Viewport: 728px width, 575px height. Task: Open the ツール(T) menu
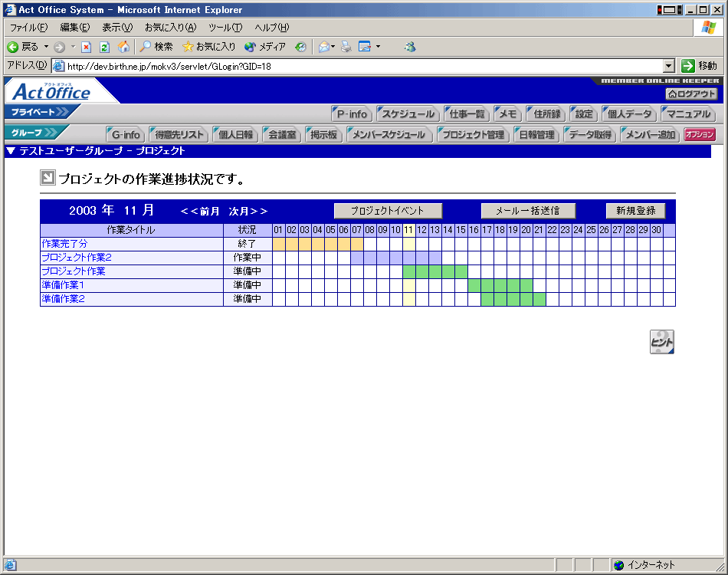225,28
